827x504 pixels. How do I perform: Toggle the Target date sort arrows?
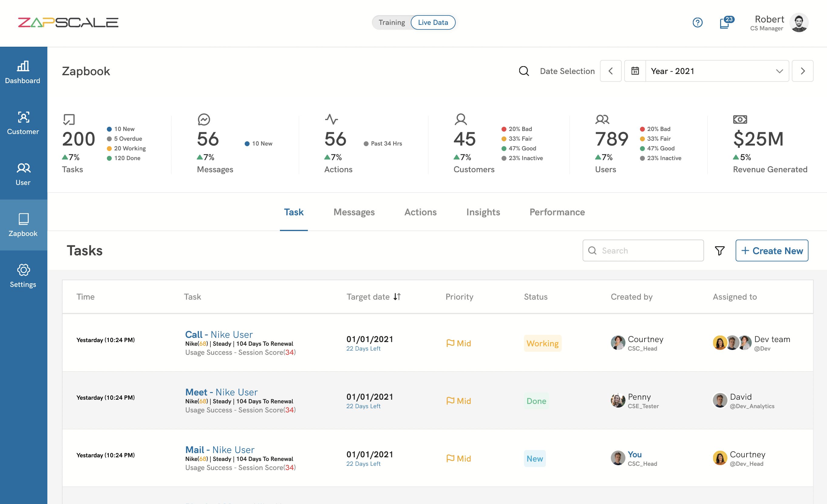click(x=397, y=297)
